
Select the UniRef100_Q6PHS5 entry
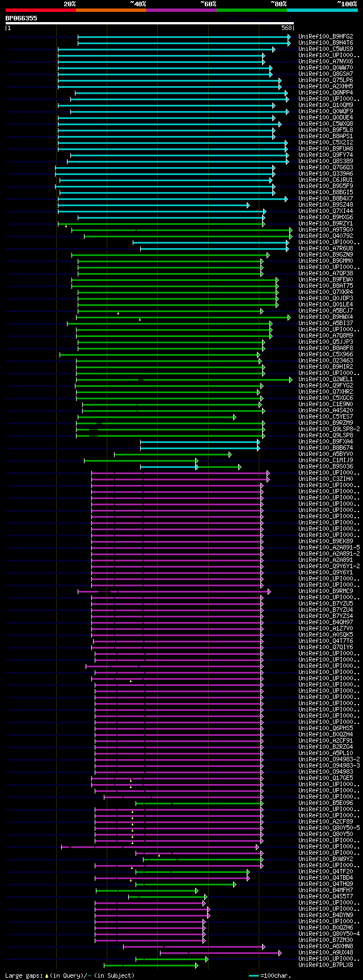tap(326, 728)
